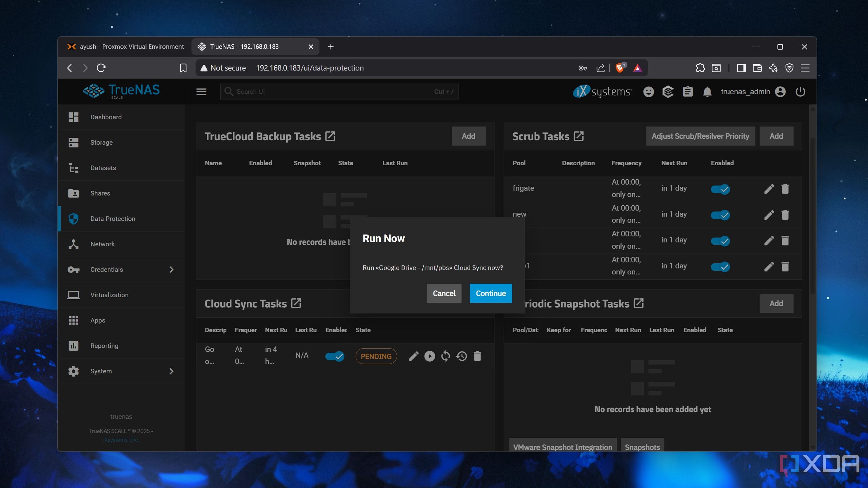
Task: Click the Run Now play icon for Cloud Sync task
Action: 429,356
